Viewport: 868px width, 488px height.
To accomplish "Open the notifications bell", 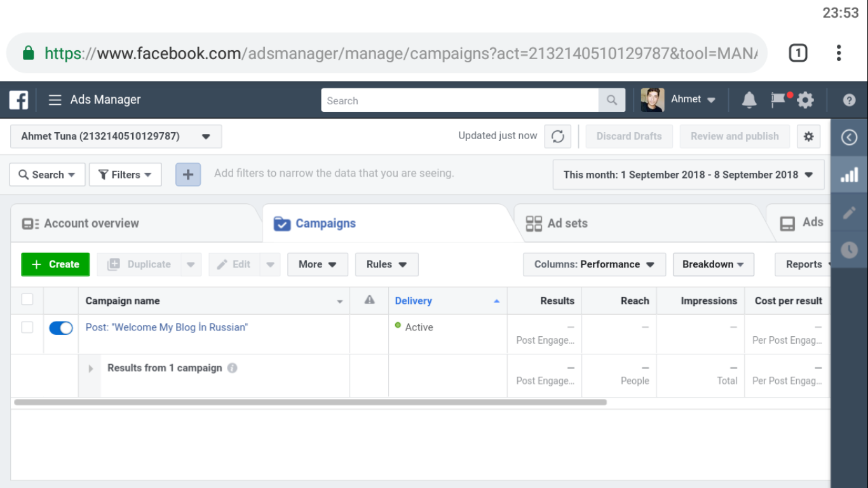I will 749,100.
